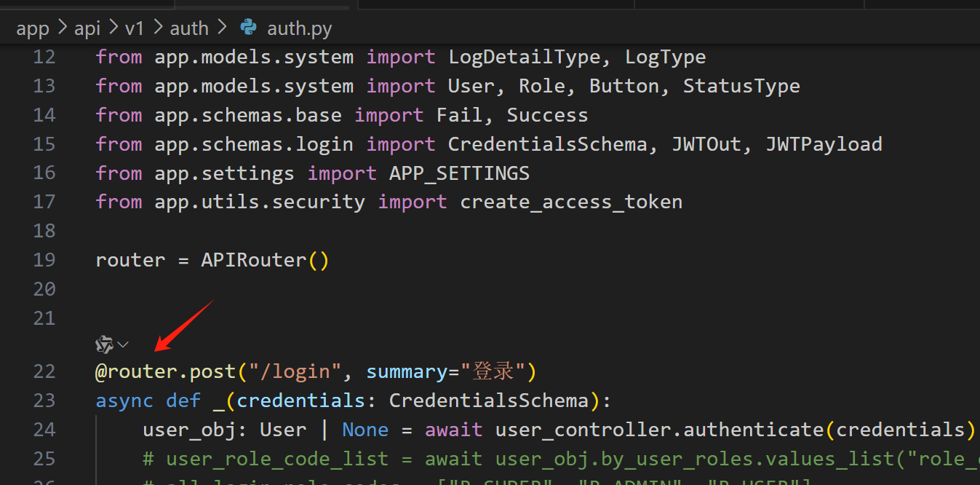The width and height of the screenshot is (980, 485).
Task: Click the "/login" string in the decorator
Action: (291, 371)
